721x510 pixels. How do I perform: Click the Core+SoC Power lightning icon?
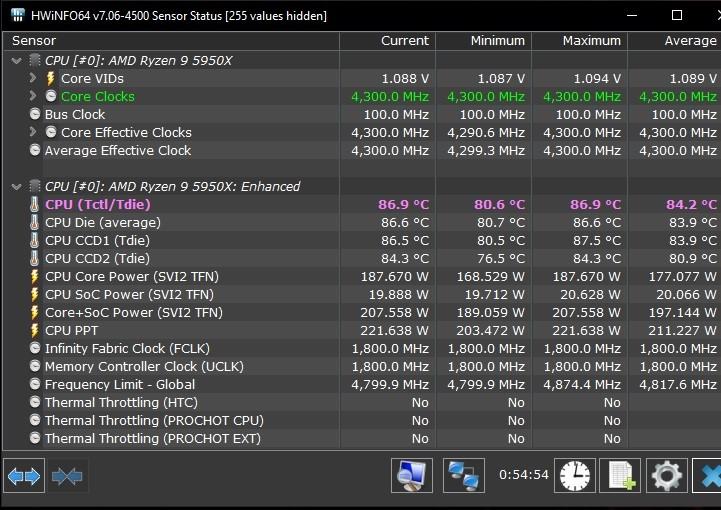click(34, 312)
